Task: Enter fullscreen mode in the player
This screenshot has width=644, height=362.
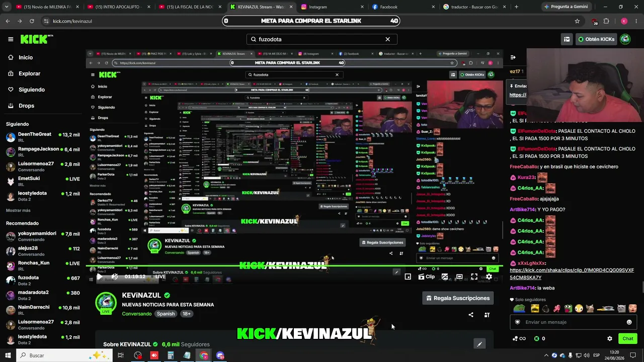Action: pos(474,277)
